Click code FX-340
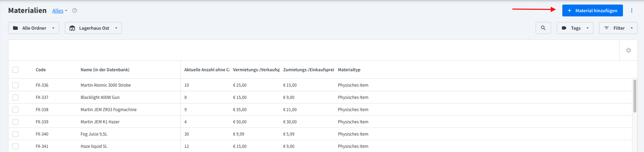Viewport: 644px width, 152px height. coord(42,134)
